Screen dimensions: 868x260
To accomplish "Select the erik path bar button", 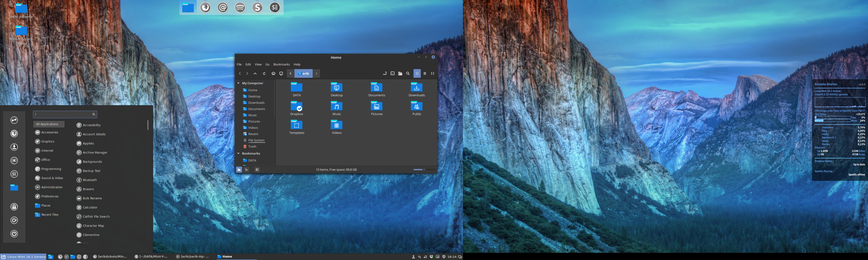I will 304,73.
